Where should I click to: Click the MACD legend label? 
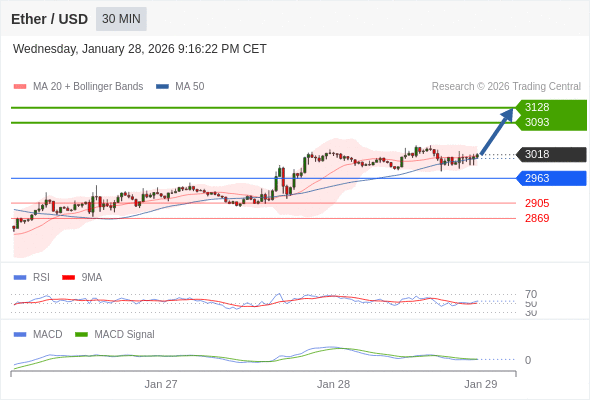48,335
